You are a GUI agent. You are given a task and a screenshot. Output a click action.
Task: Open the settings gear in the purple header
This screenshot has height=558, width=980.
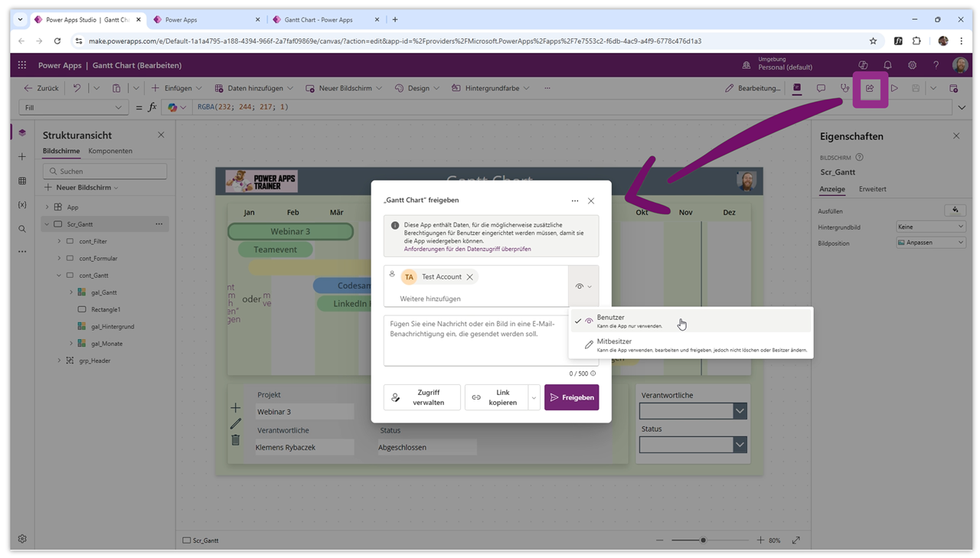912,66
